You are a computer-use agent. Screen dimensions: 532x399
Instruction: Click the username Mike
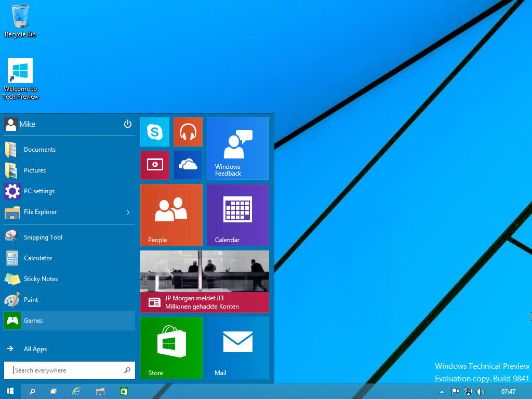[x=27, y=124]
